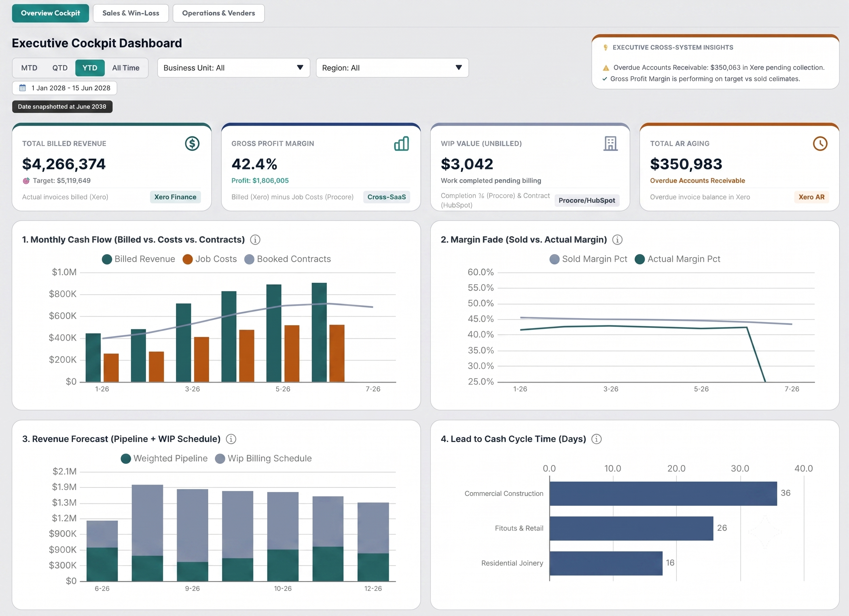
Task: Click the Cross-SaaS source badge
Action: 386,197
